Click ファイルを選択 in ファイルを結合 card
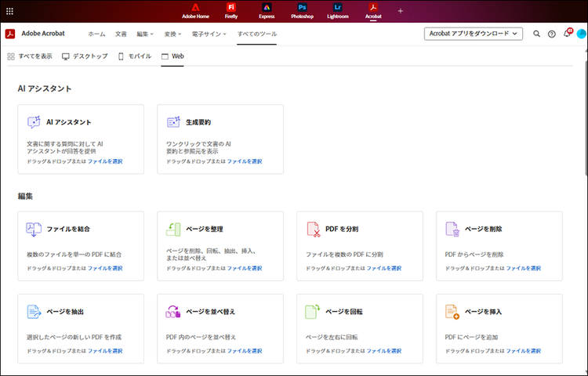Screen dimensions: 588x376 (105, 268)
